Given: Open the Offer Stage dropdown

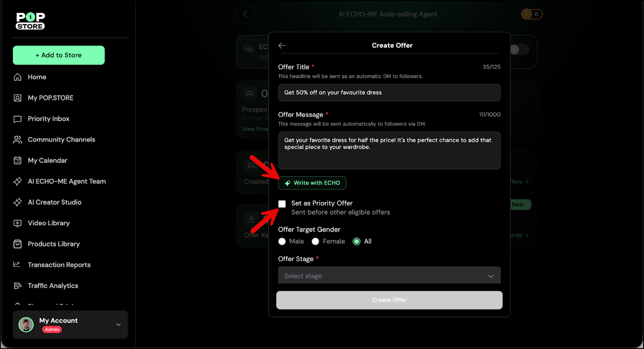Looking at the screenshot, I should point(389,276).
